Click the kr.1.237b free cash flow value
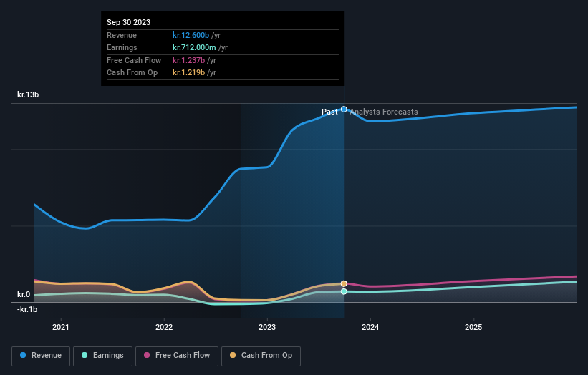588x375 pixels. 188,60
